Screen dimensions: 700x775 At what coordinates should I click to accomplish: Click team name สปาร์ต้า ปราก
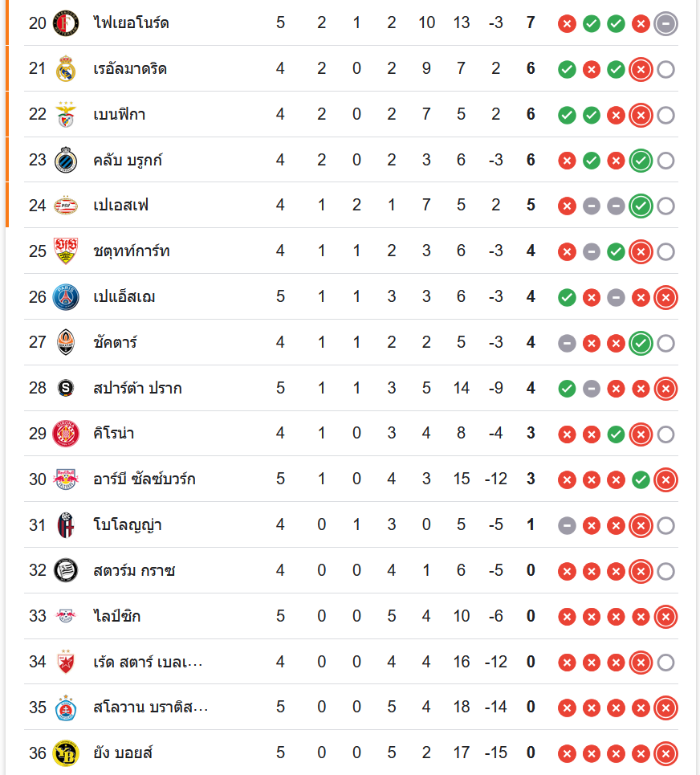pos(137,389)
